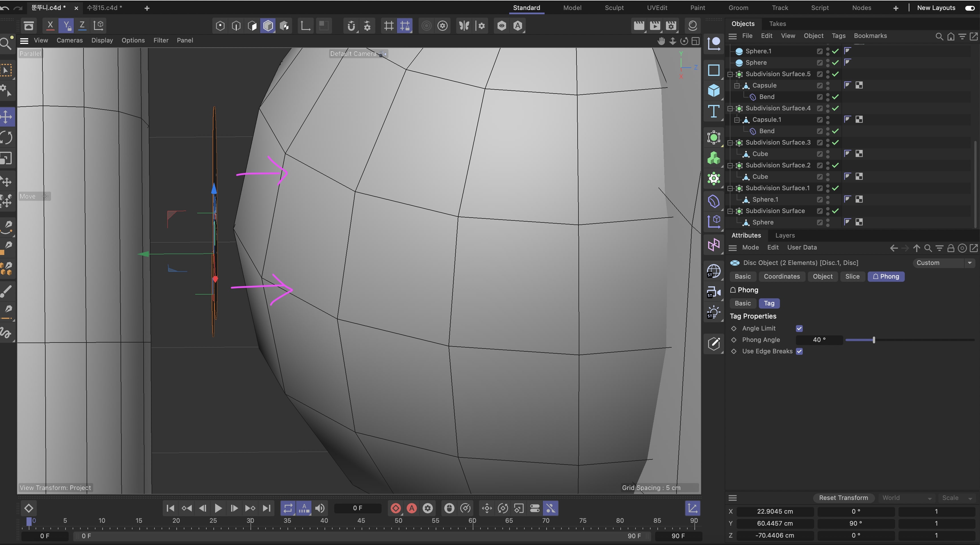
Task: Select the Rotate tool in left palette
Action: [7, 137]
